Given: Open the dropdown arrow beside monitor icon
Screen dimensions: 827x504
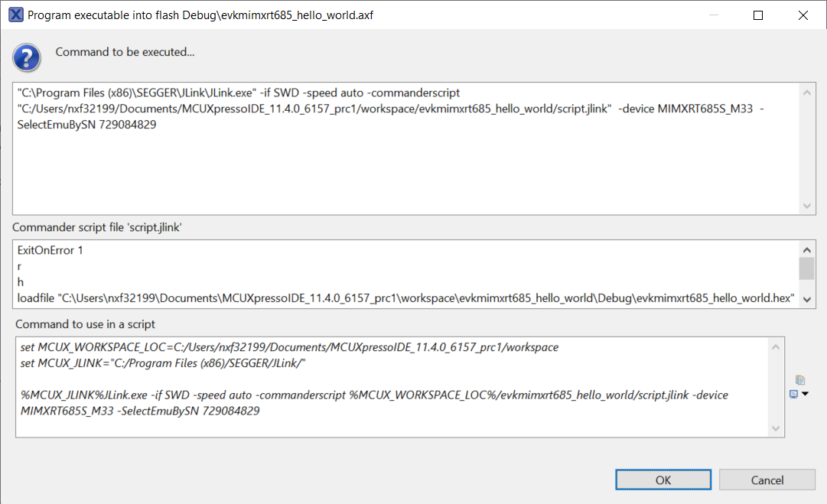Looking at the screenshot, I should click(805, 394).
